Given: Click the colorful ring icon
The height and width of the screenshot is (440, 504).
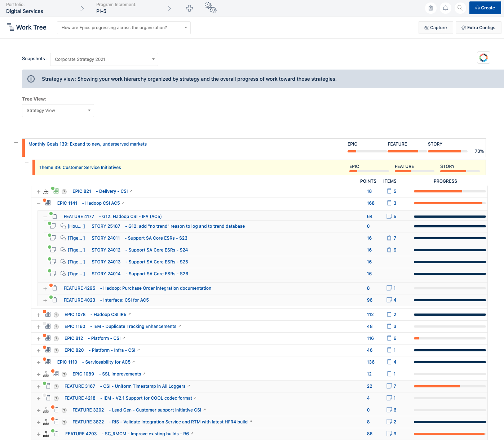Looking at the screenshot, I should tap(483, 58).
